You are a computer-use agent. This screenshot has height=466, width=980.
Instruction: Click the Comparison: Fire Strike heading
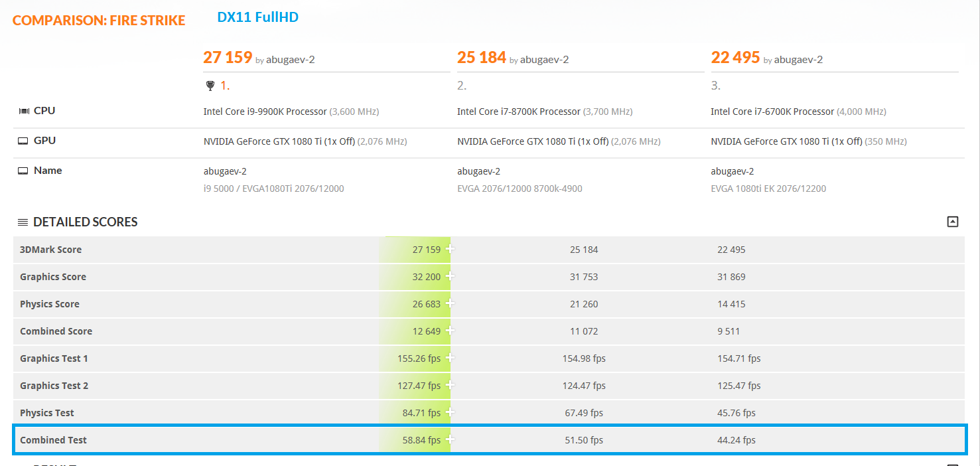click(x=99, y=21)
